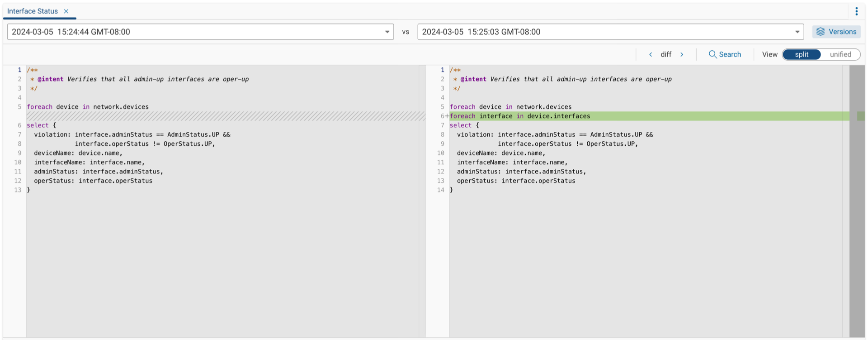Image resolution: width=868 pixels, height=340 pixels.
Task: Click the green change marker in overview ruler
Action: pyautogui.click(x=861, y=116)
